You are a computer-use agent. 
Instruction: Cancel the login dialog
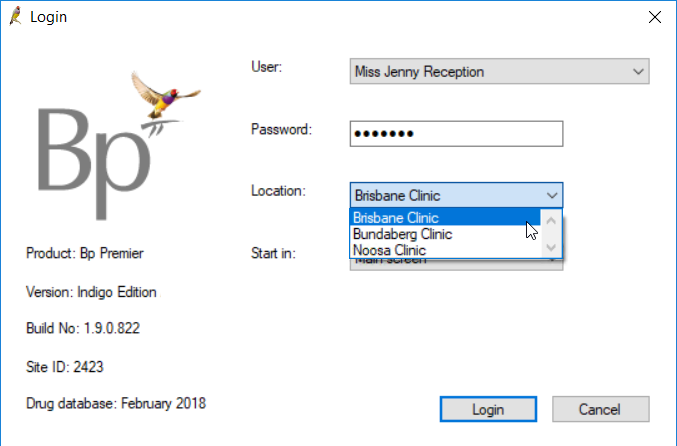(601, 409)
